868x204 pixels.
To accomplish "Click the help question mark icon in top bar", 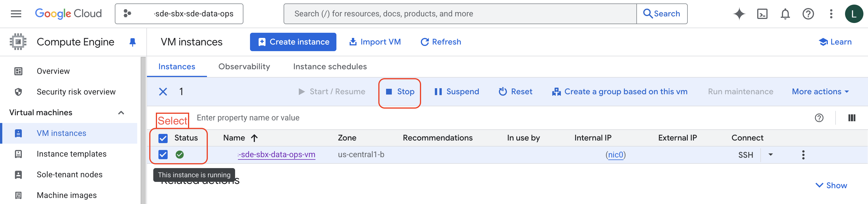I will pos(808,14).
